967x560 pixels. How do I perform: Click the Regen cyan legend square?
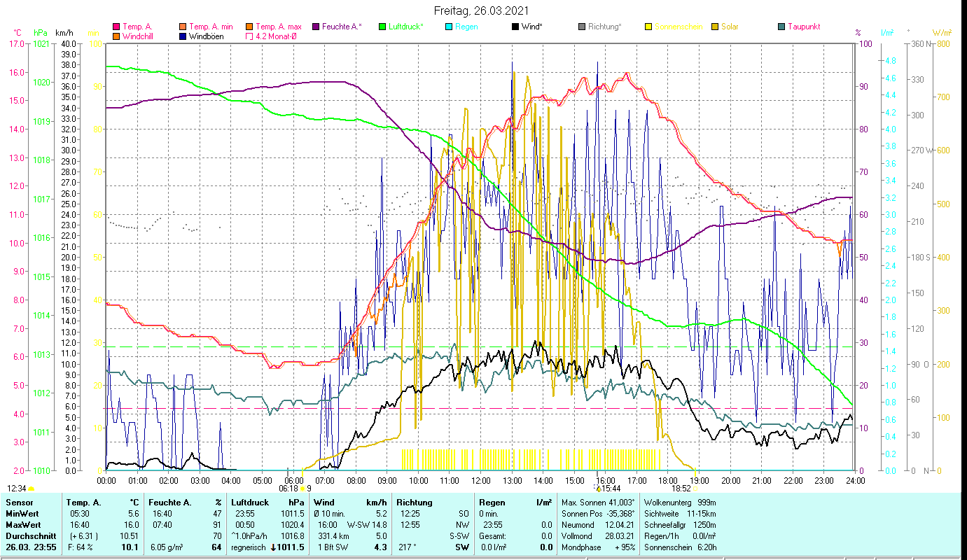pos(449,27)
